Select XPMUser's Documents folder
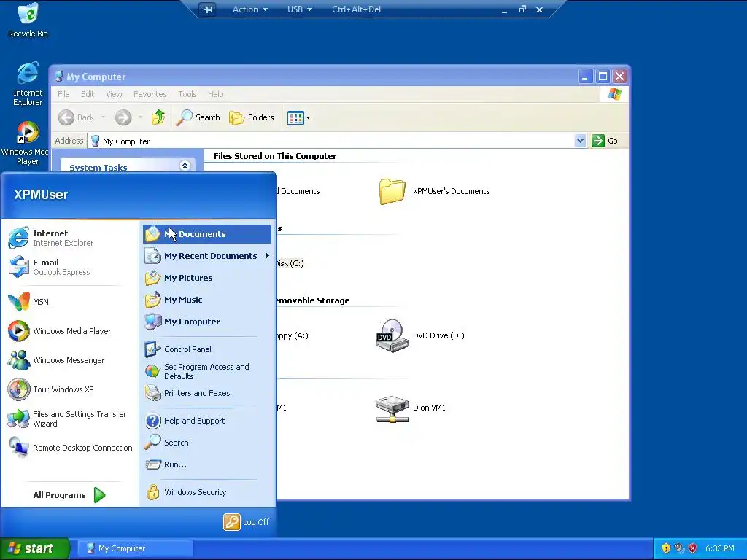Screen dimensions: 747x560 435,191
